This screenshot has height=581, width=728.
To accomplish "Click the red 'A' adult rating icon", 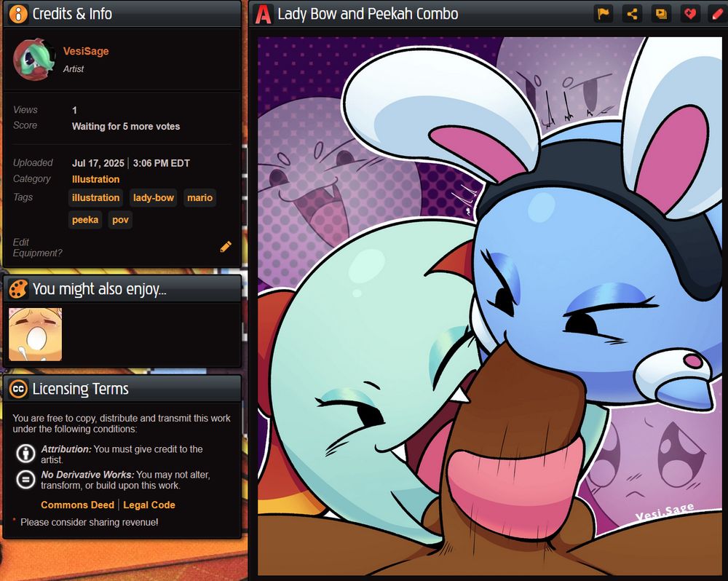I will (x=263, y=15).
